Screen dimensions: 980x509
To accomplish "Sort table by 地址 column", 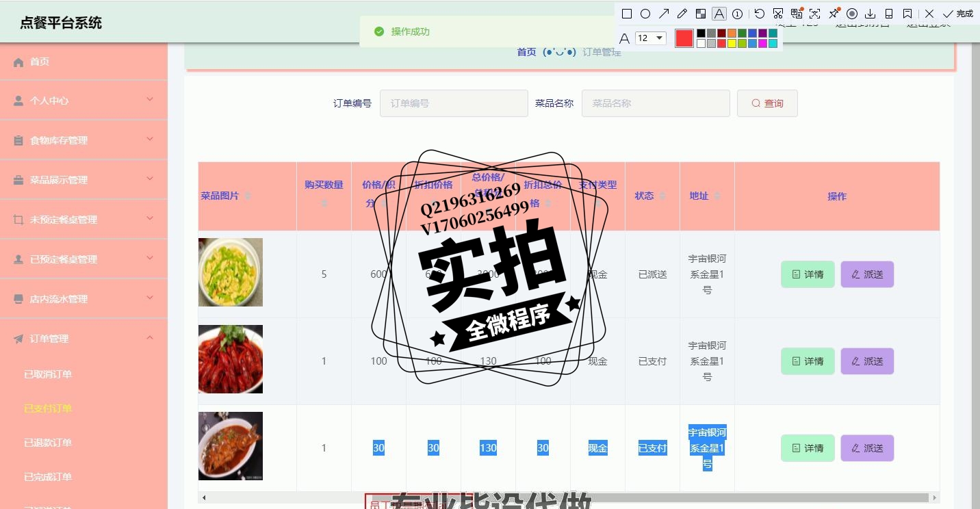I will tap(717, 196).
